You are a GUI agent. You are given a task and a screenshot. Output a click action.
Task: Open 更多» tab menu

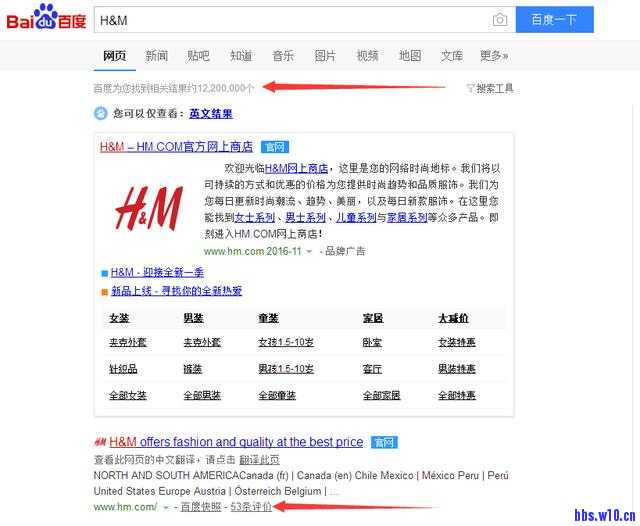pos(494,55)
